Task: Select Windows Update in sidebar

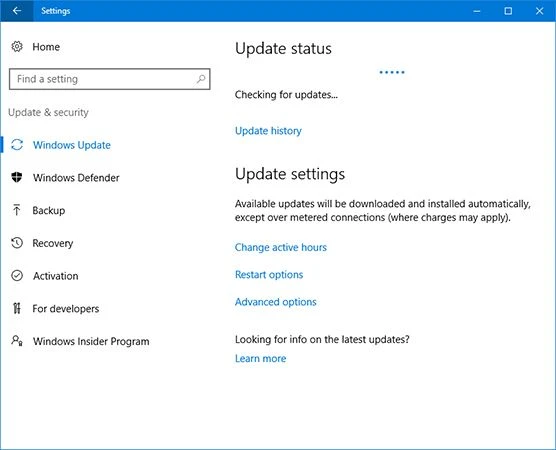Action: 72,145
